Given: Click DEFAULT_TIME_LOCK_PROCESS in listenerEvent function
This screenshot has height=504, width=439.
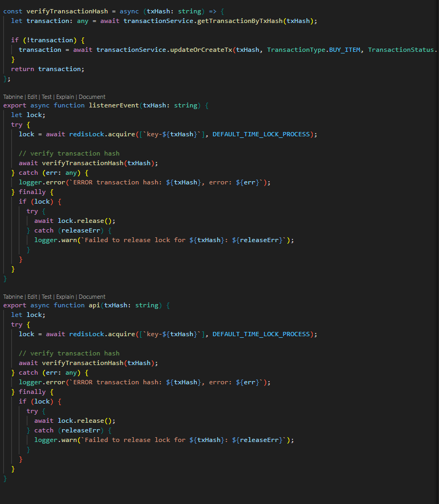Looking at the screenshot, I should (261, 134).
